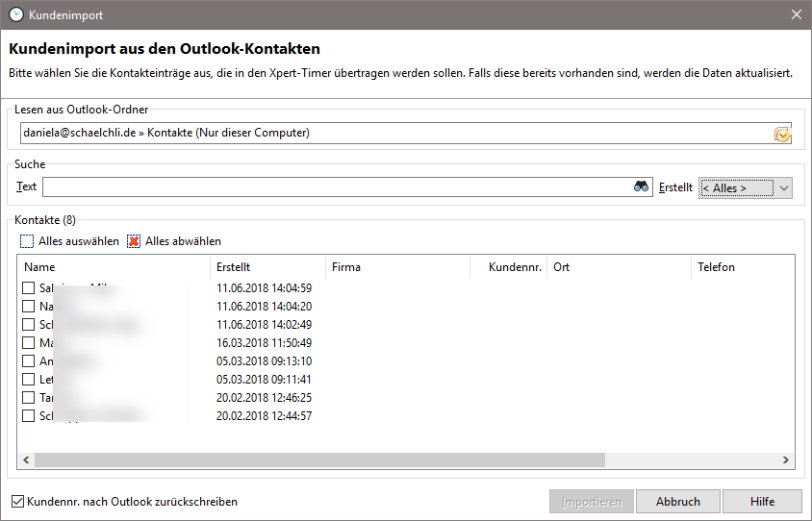The width and height of the screenshot is (812, 521).
Task: Check the contact created 11.06.2018 14:04:59
Action: (29, 287)
